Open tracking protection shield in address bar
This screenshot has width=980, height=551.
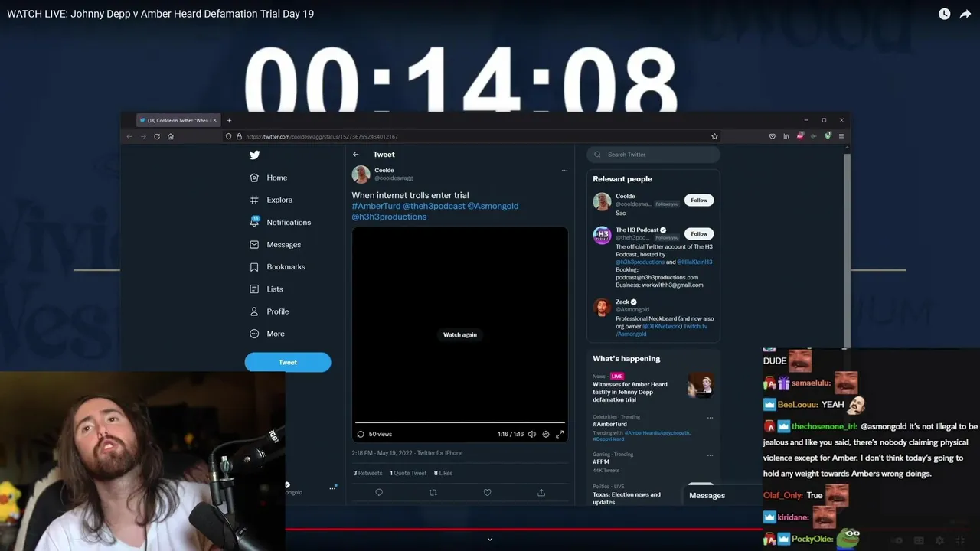[228, 136]
